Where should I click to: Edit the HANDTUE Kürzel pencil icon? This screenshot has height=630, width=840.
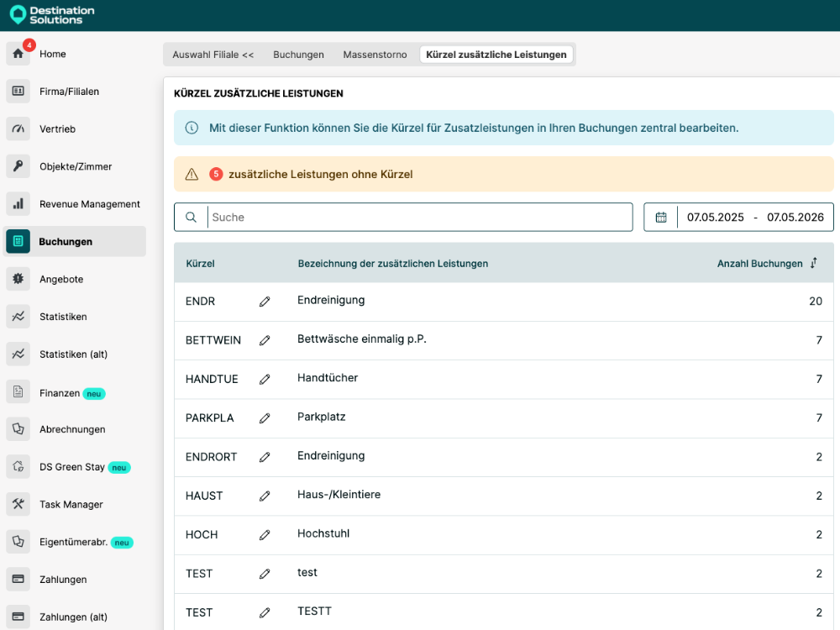point(265,380)
